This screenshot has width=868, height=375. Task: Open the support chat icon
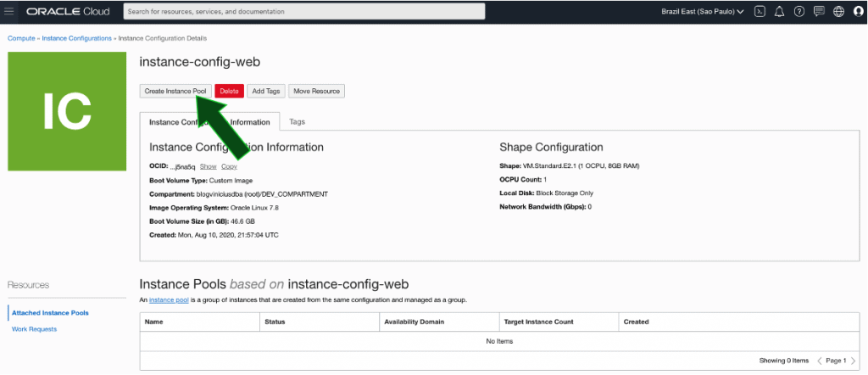pyautogui.click(x=819, y=12)
